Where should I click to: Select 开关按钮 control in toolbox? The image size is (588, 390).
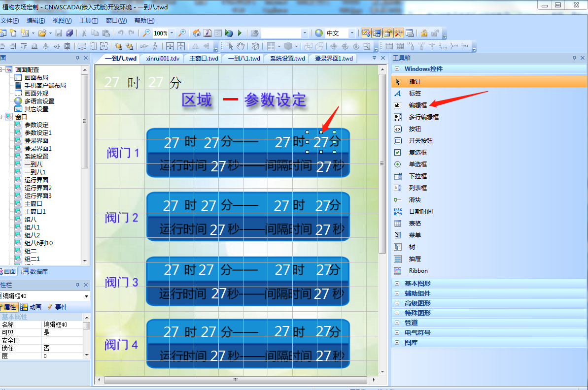coord(420,140)
